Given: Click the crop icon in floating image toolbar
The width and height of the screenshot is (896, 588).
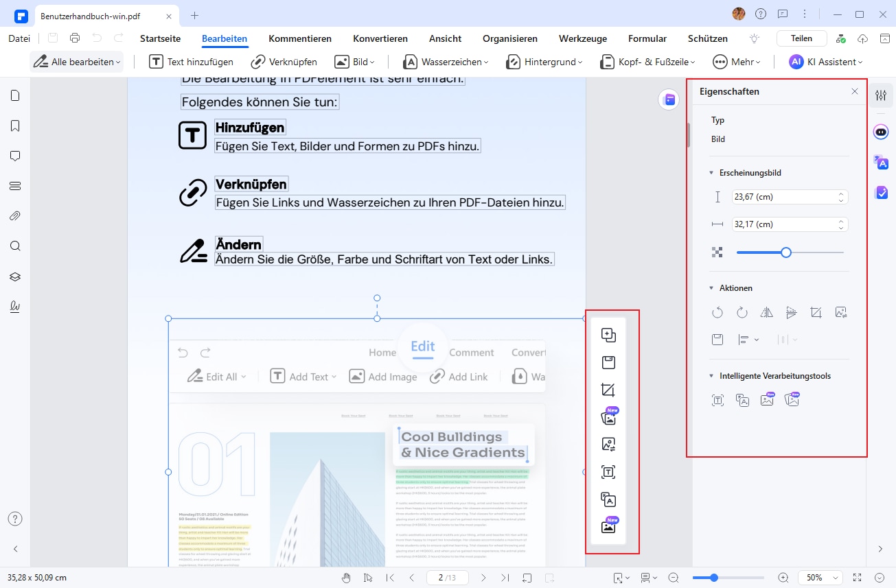Looking at the screenshot, I should (608, 390).
